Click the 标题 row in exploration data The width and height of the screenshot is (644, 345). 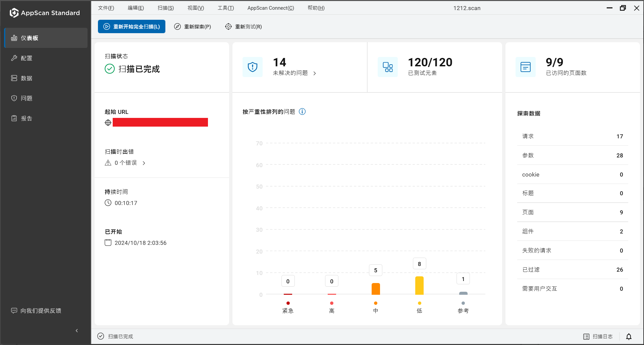573,193
